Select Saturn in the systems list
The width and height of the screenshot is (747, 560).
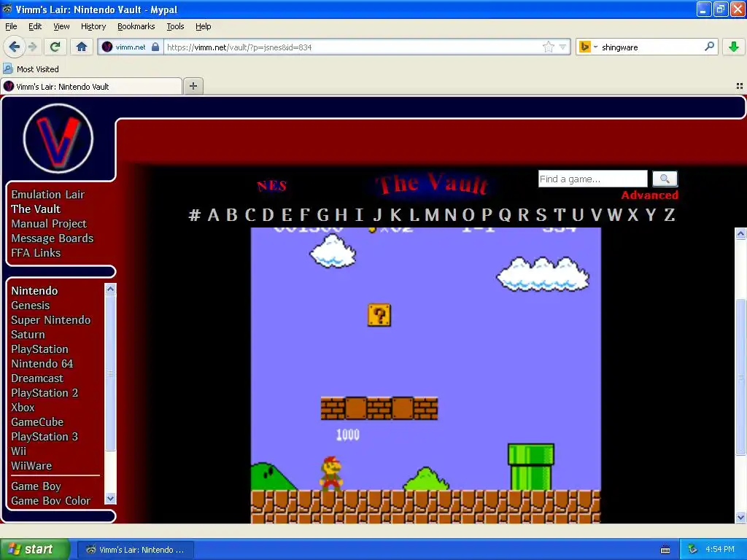click(28, 335)
